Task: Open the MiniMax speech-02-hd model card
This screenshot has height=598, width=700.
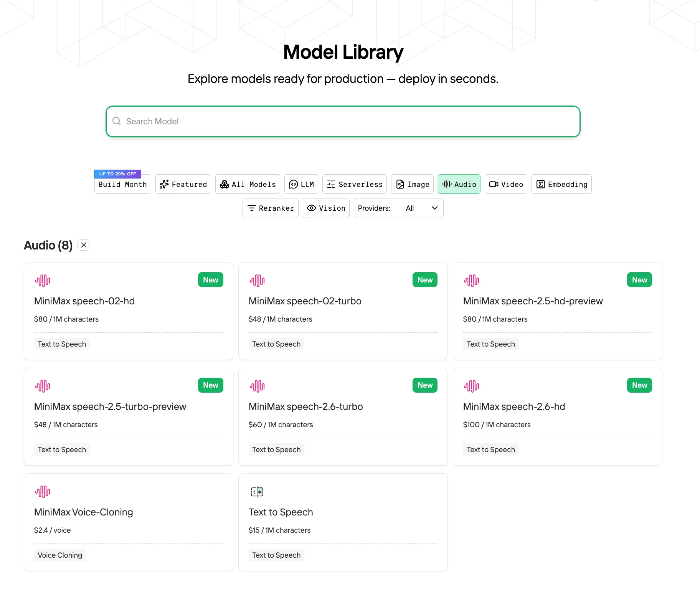Action: point(128,311)
